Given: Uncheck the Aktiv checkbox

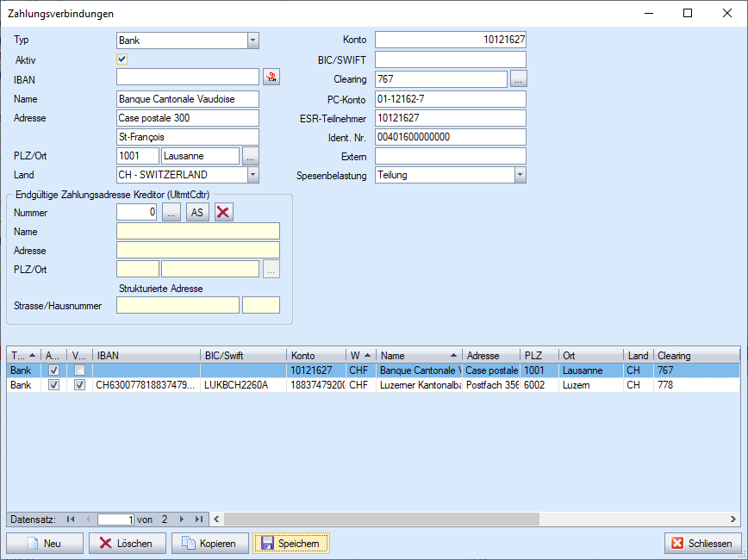Looking at the screenshot, I should (122, 59).
